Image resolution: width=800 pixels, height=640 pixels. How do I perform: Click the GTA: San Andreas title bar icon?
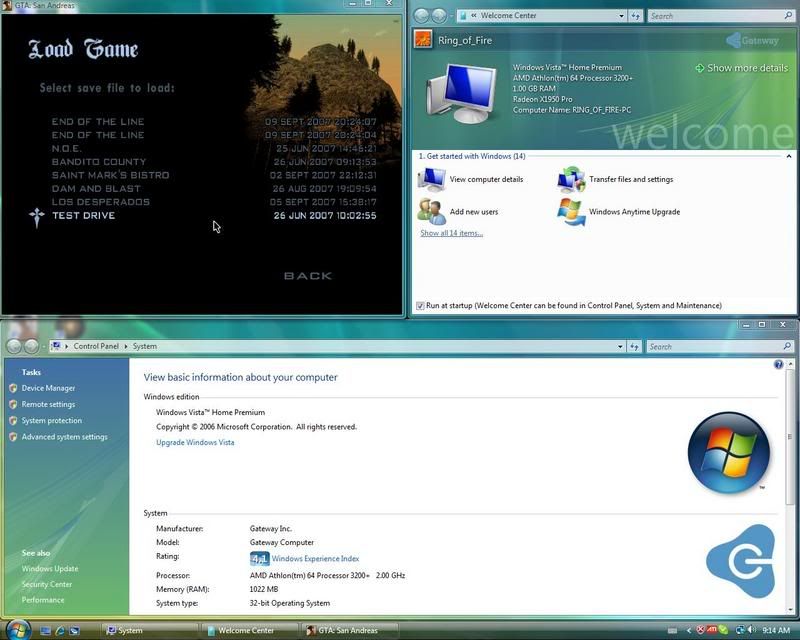(7, 5)
